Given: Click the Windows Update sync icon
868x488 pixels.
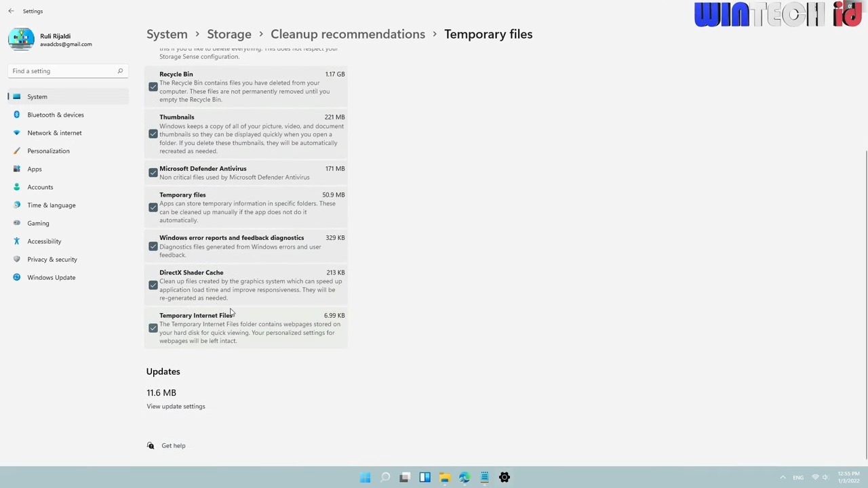Looking at the screenshot, I should (17, 277).
